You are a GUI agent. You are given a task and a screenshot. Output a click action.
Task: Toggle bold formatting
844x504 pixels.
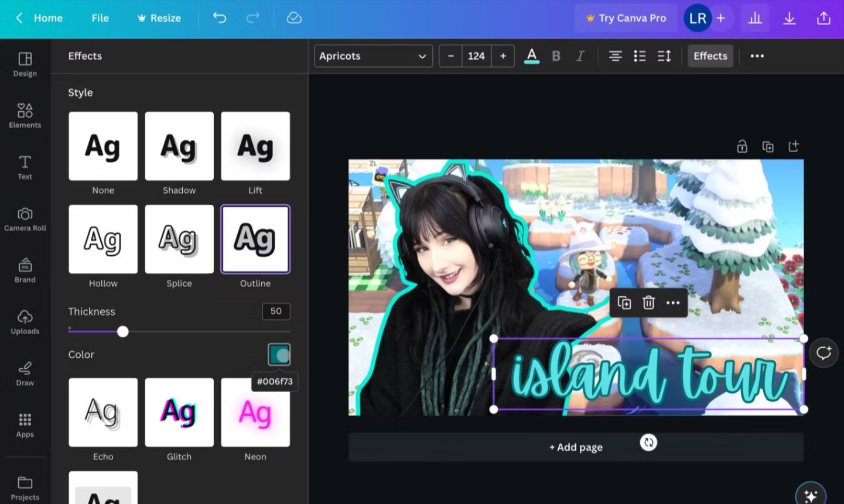point(555,56)
